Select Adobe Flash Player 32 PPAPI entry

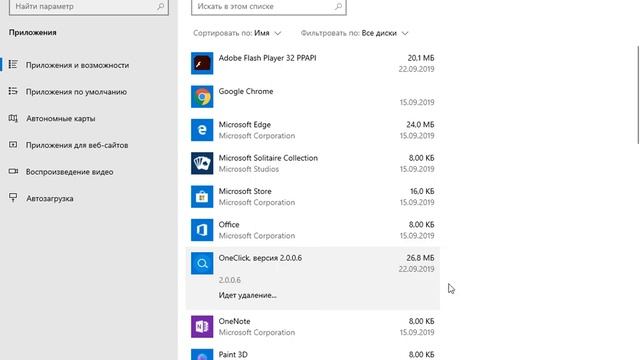pos(267,58)
